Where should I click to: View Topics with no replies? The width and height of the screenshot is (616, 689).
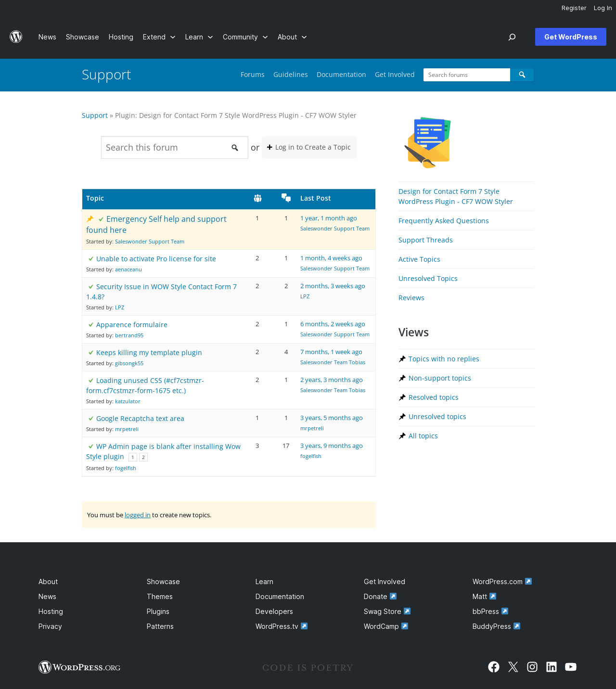point(444,359)
